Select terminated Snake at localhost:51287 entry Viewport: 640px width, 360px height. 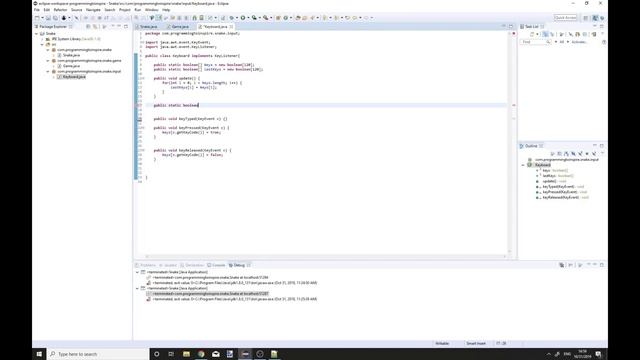coord(207,293)
